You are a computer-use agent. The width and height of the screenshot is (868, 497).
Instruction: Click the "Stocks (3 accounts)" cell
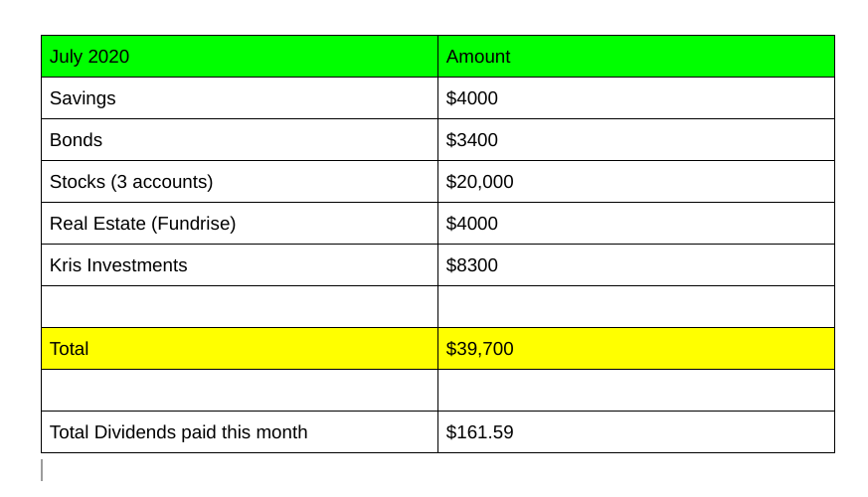[239, 182]
